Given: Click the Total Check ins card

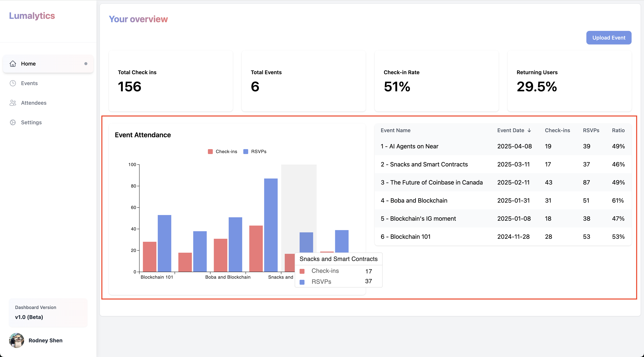Looking at the screenshot, I should [170, 81].
